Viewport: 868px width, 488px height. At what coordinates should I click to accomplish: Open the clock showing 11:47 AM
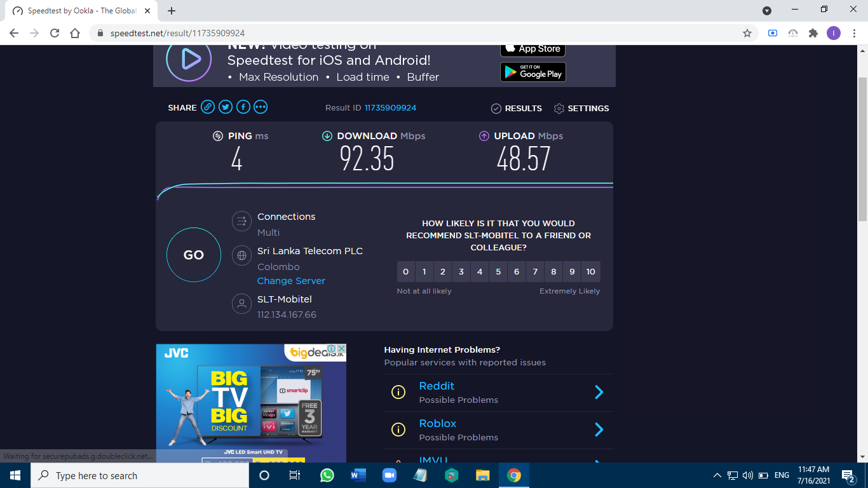[x=814, y=475]
